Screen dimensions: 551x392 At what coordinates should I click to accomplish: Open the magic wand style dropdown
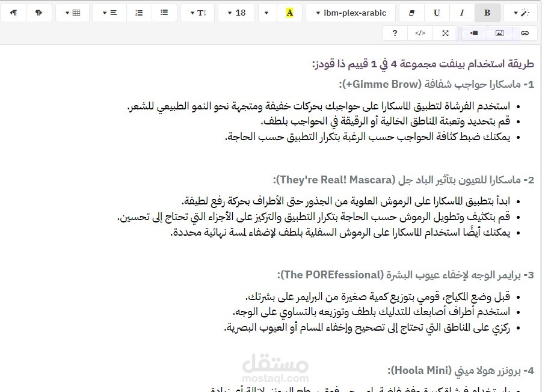pos(522,13)
